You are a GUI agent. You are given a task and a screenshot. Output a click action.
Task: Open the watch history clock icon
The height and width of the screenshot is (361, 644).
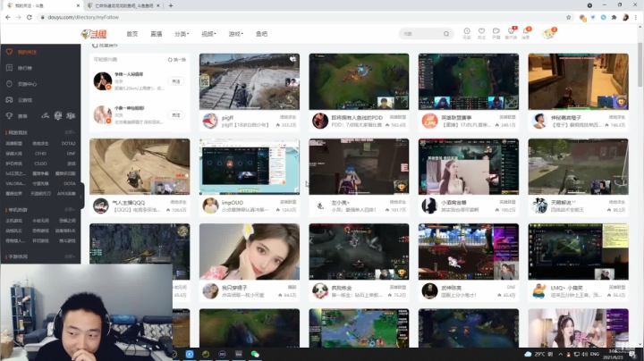(x=467, y=31)
